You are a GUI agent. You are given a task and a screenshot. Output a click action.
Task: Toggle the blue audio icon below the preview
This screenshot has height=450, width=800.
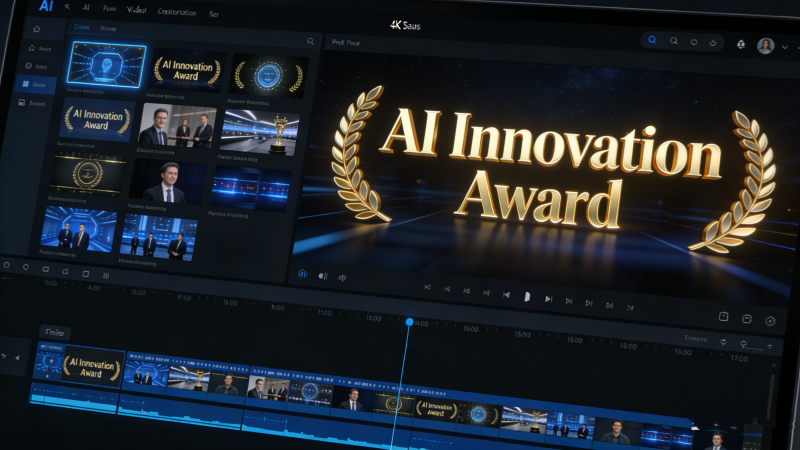pyautogui.click(x=302, y=274)
